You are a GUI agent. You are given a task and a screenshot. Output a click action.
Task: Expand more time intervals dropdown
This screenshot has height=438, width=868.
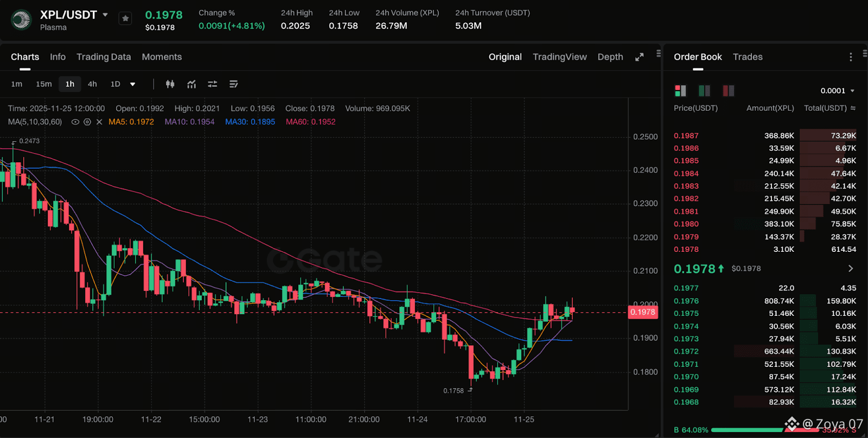tap(132, 84)
